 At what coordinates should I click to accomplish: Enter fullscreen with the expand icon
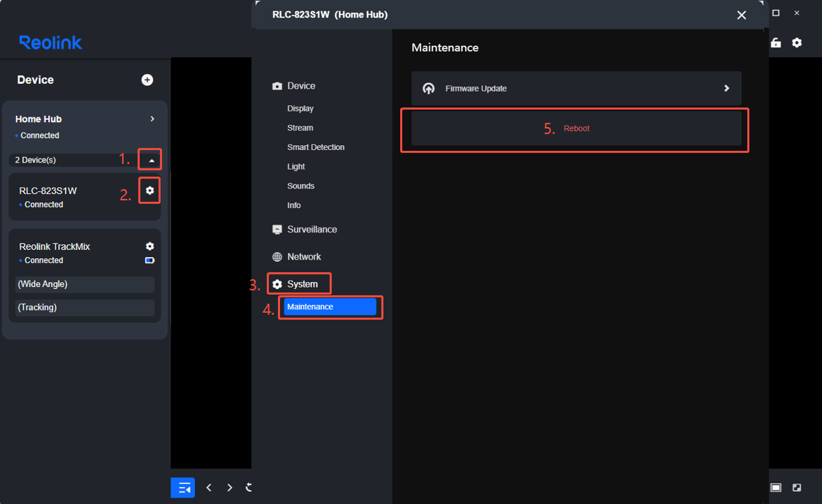pos(797,488)
